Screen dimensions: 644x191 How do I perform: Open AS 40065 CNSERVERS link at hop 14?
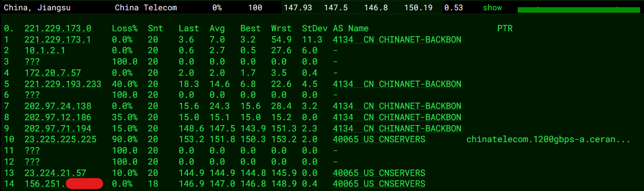point(379,184)
